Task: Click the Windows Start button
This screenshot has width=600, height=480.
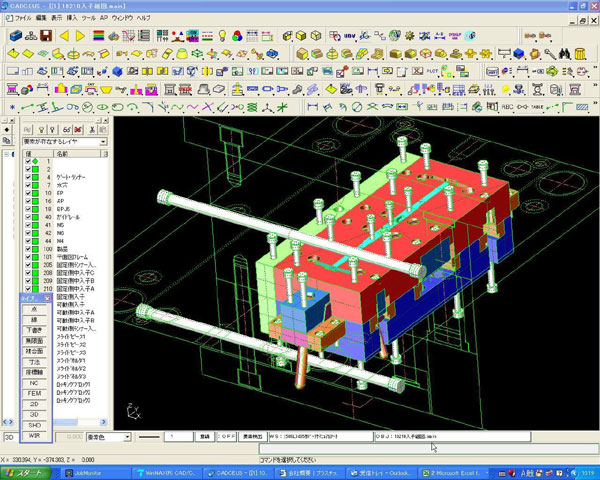Action: [x=22, y=471]
